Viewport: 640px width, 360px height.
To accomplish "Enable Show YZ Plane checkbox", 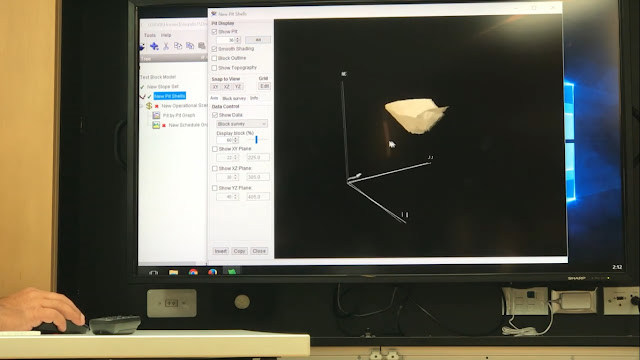I will pyautogui.click(x=215, y=188).
